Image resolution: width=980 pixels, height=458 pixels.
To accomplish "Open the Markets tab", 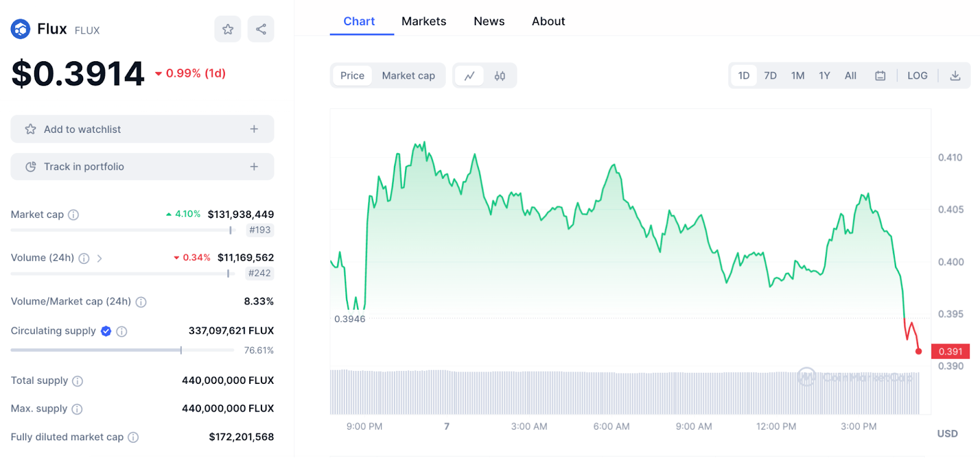I will point(424,21).
